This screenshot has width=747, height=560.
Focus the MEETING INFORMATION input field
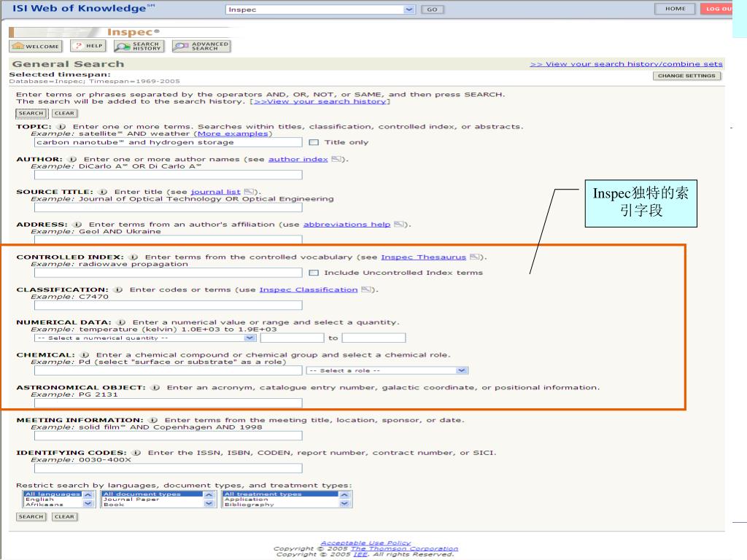[169, 436]
